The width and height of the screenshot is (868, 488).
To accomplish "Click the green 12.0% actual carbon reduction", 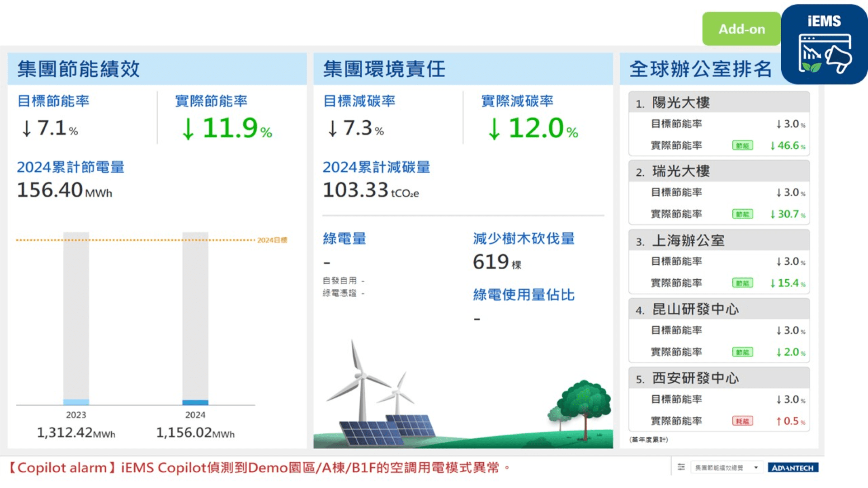I will pyautogui.click(x=533, y=128).
